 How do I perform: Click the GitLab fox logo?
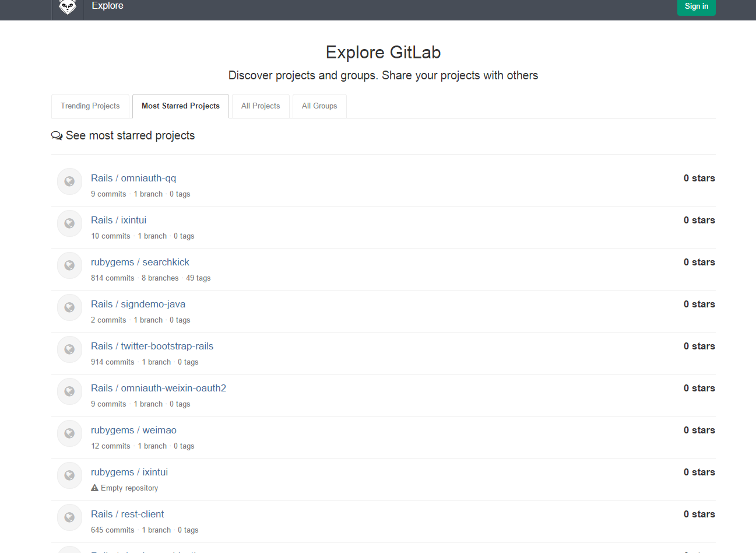68,7
